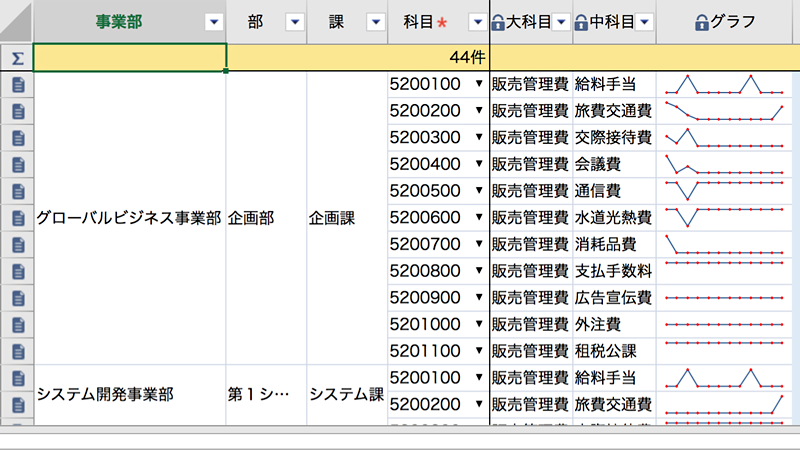Open the 課 column filter dropdown
This screenshot has width=800, height=450.
coord(374,22)
